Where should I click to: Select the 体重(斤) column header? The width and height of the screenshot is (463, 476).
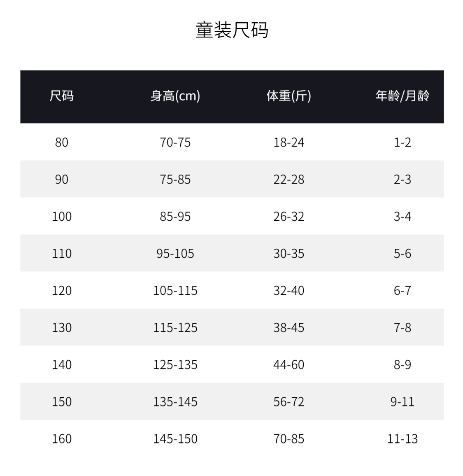tap(289, 96)
